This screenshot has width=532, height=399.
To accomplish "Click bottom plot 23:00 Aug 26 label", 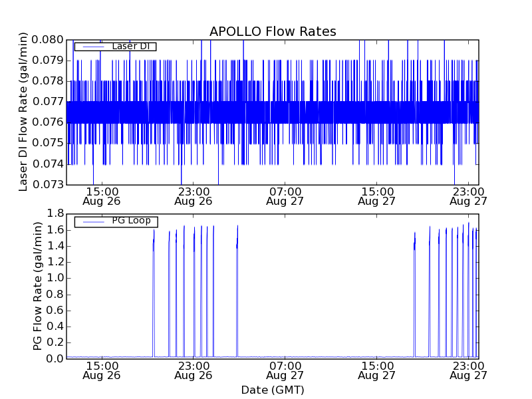I will click(194, 370).
